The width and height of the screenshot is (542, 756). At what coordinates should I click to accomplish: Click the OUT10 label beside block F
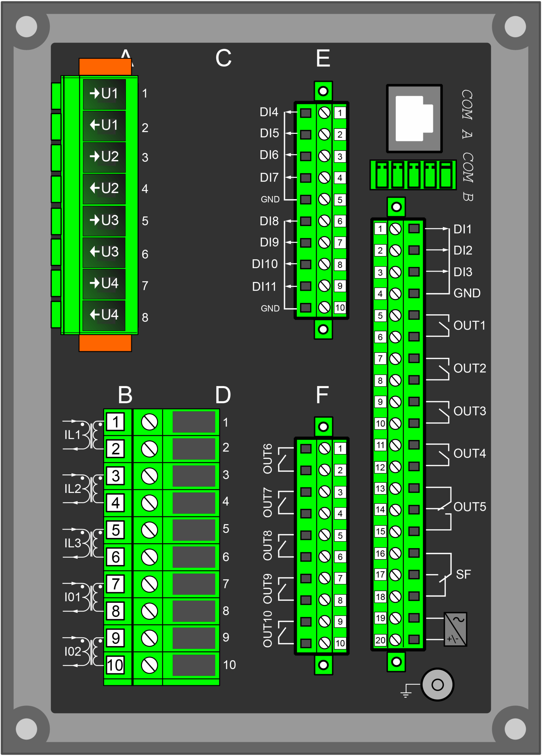pyautogui.click(x=268, y=629)
